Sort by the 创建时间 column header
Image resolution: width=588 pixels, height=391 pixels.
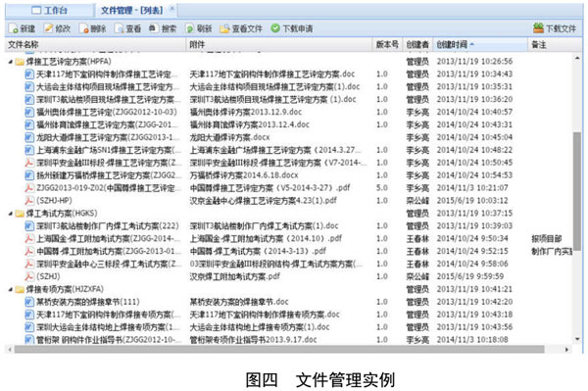point(480,45)
